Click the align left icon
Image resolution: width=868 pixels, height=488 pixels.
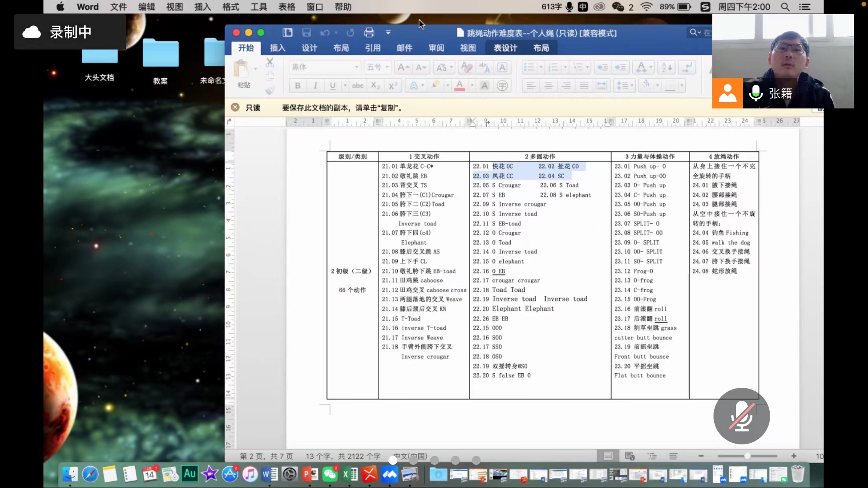[531, 86]
